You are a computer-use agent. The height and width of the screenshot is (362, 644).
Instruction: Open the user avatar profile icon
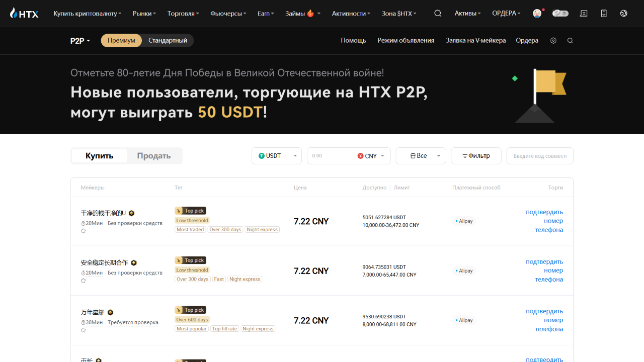coord(537,14)
